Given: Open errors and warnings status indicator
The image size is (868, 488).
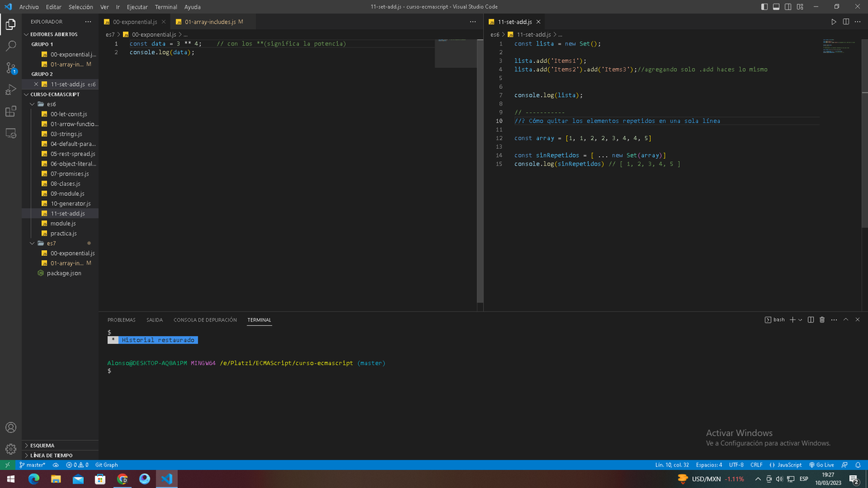Looking at the screenshot, I should (x=77, y=465).
